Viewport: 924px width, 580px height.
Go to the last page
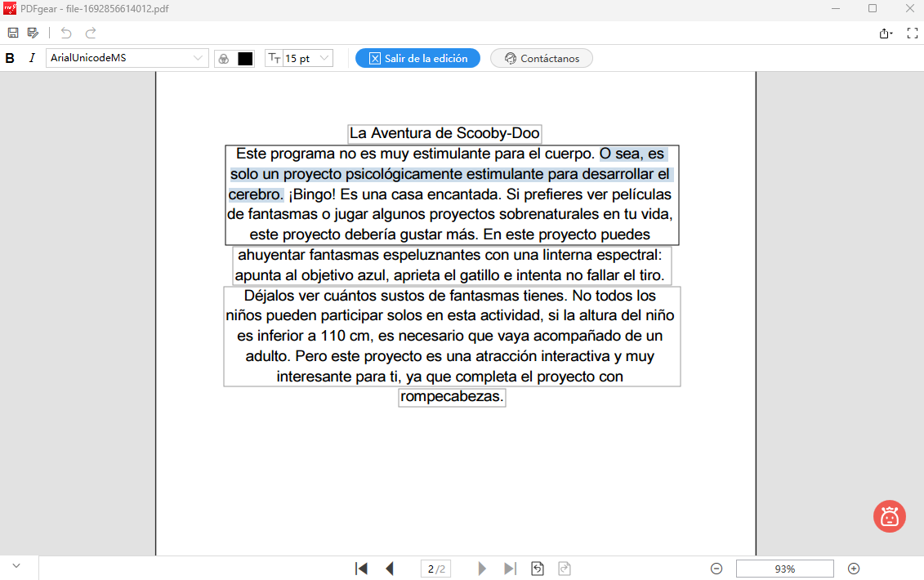tap(510, 568)
